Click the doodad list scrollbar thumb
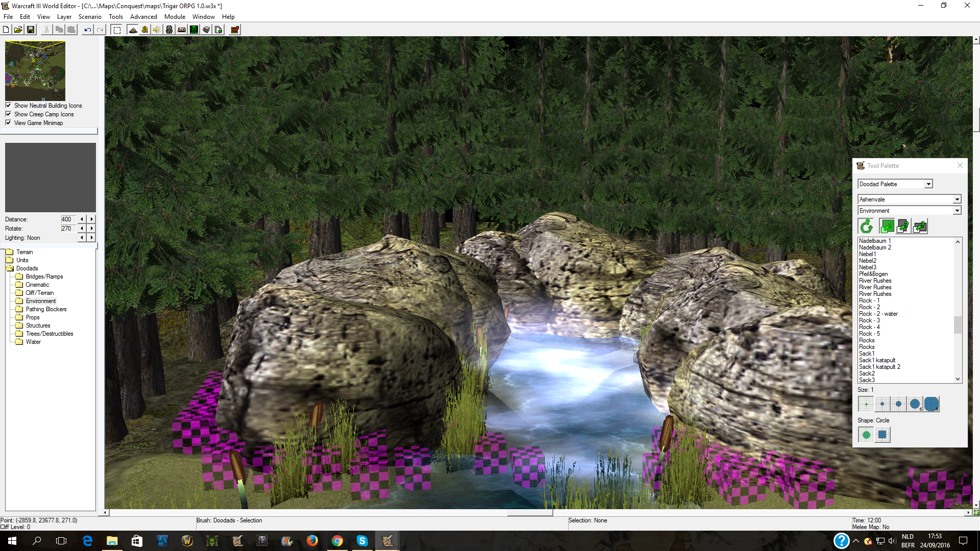Screen dimensions: 980x551 [958, 324]
